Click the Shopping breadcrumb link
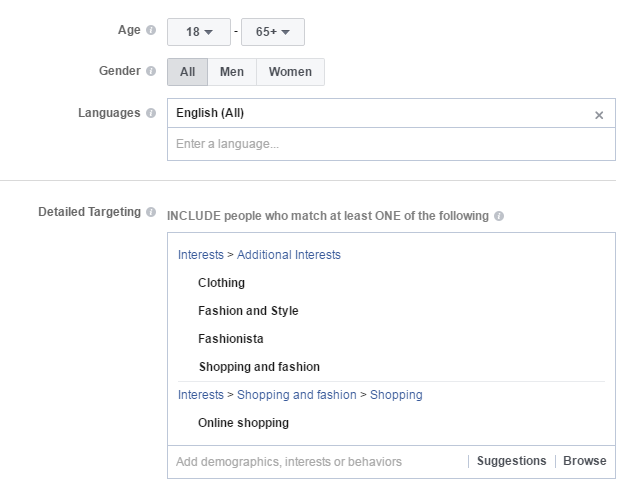 396,395
